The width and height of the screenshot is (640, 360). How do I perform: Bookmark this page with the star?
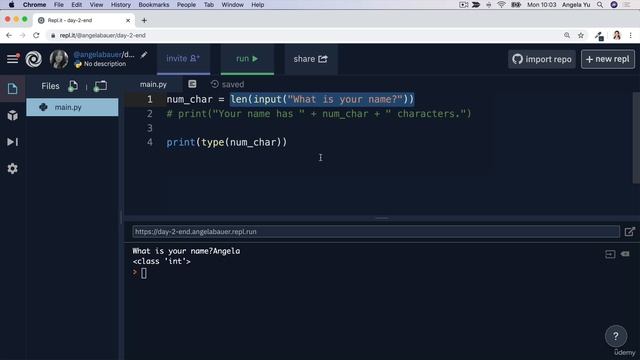pyautogui.click(x=581, y=36)
